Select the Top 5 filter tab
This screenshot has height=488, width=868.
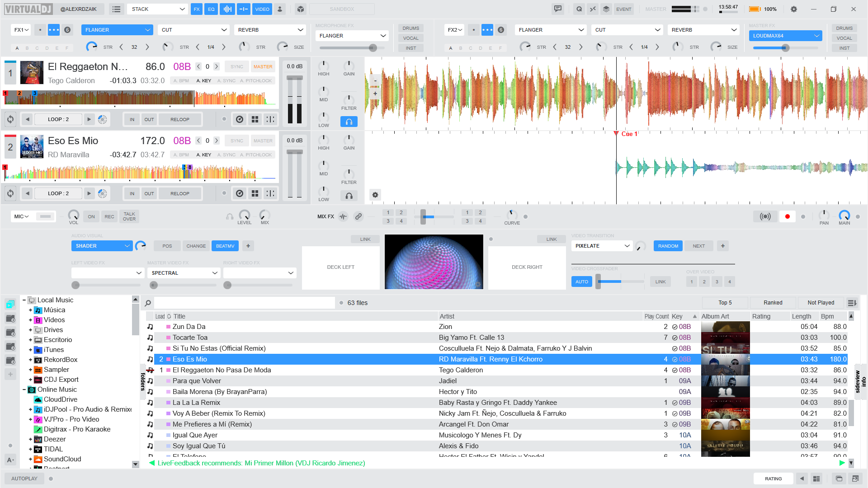point(725,303)
